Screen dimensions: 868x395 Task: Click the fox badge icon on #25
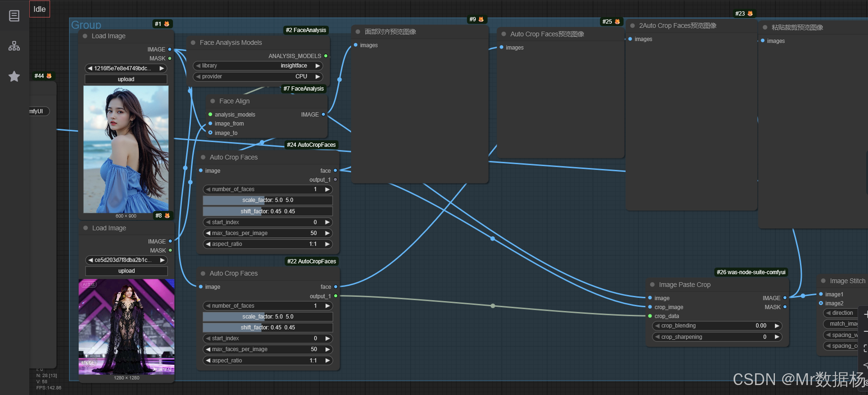(617, 21)
